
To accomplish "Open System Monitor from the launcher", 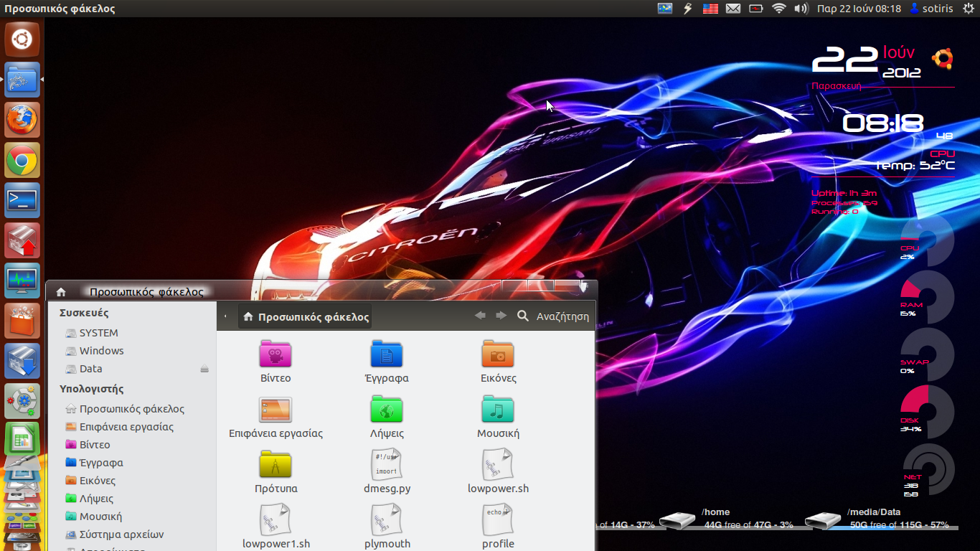I will click(22, 281).
